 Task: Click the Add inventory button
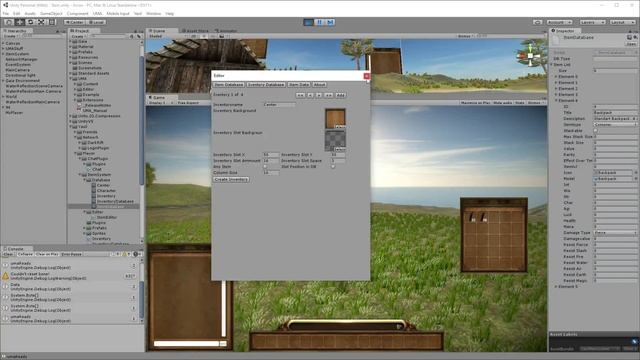[x=340, y=95]
